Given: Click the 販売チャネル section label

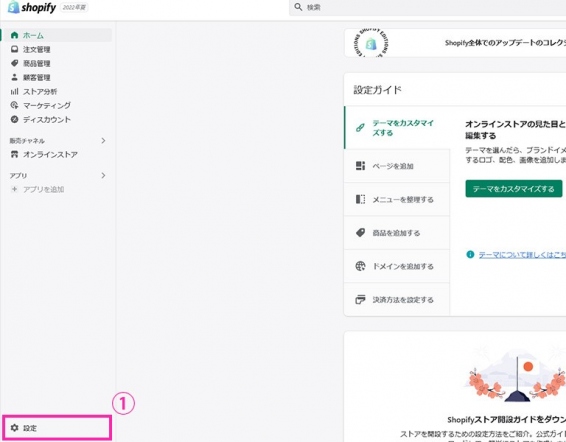Looking at the screenshot, I should point(27,140).
